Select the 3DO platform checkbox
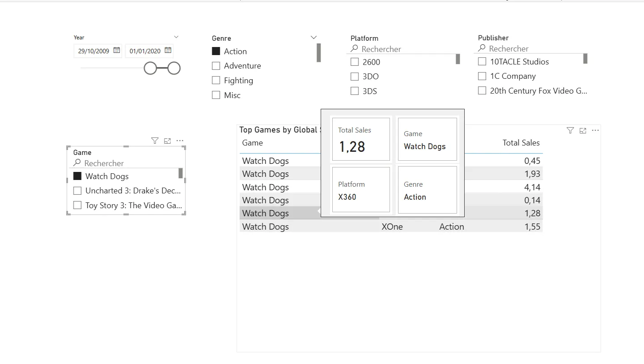This screenshot has height=364, width=644. click(355, 77)
